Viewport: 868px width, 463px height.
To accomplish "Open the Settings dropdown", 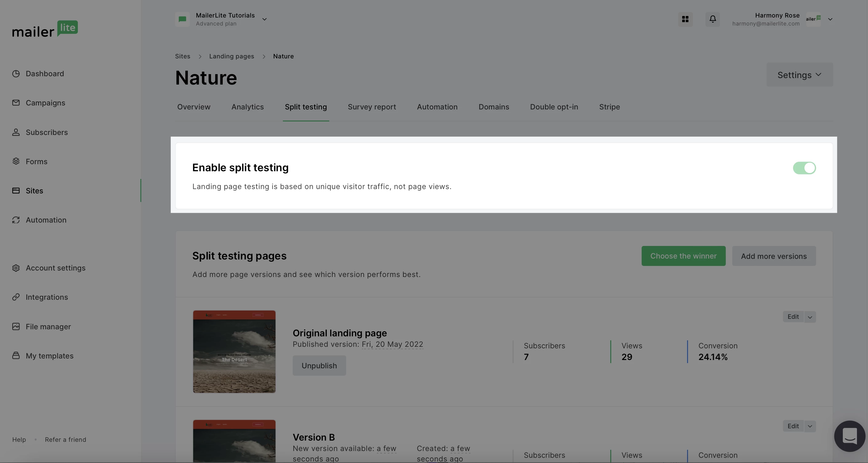I will tap(799, 74).
